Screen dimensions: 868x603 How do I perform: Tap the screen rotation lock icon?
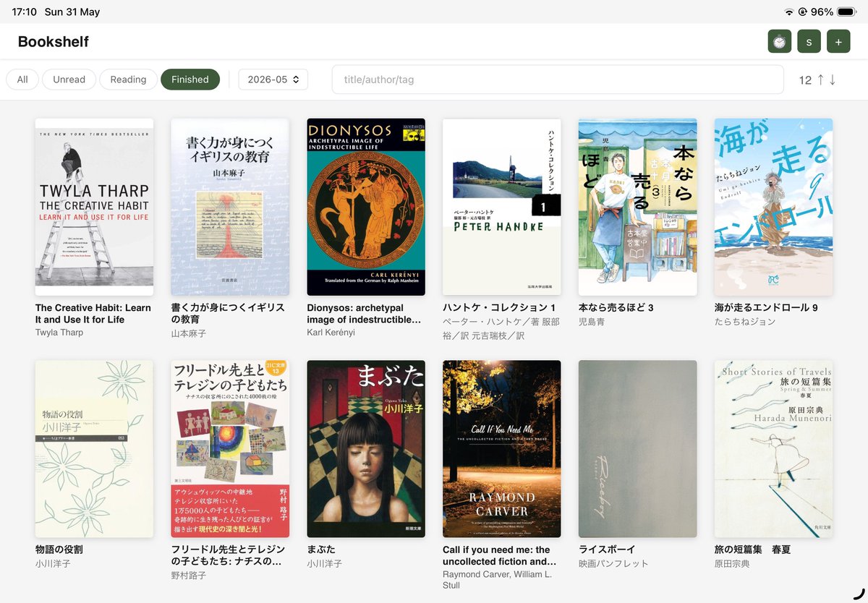[803, 12]
